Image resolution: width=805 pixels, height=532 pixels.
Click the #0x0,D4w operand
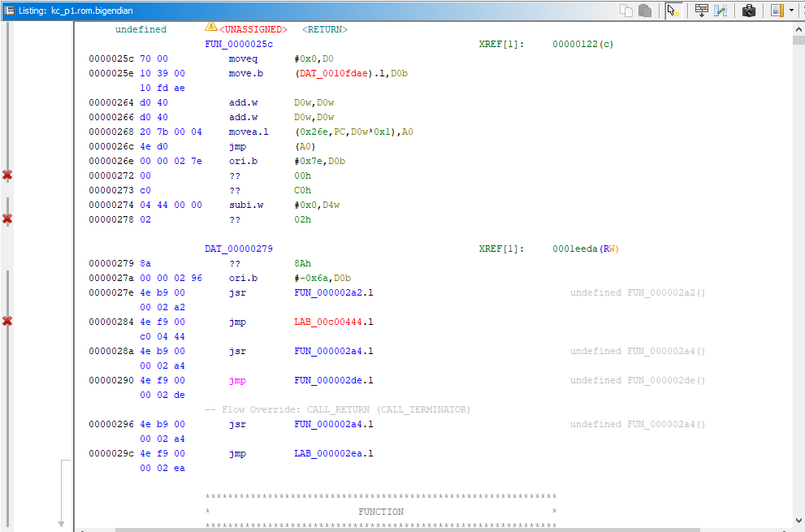tap(317, 205)
